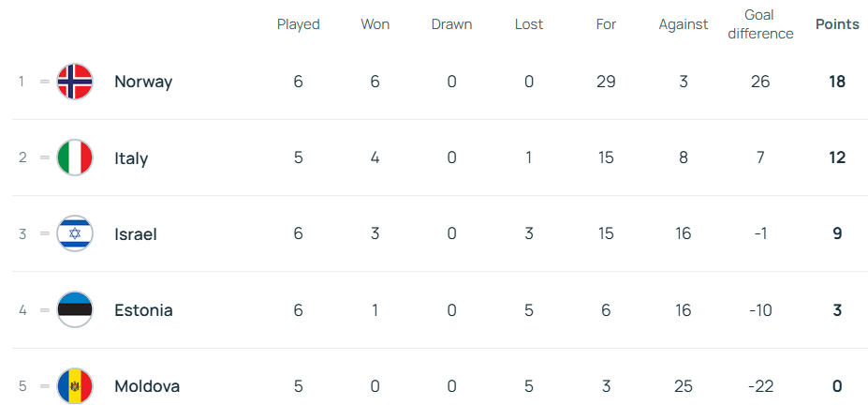Image resolution: width=868 pixels, height=405 pixels.
Task: Click the Italy flag icon
Action: pos(75,157)
